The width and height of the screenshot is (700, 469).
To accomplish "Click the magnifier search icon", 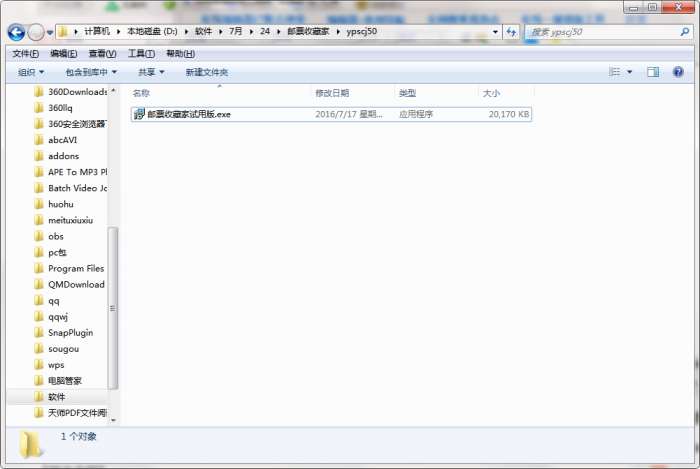I will pos(684,32).
